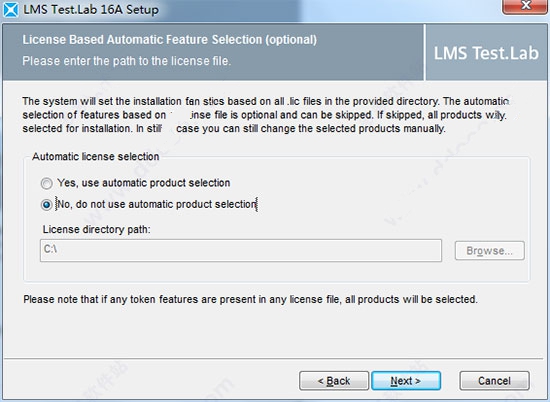Image resolution: width=550 pixels, height=402 pixels.
Task: Open the Browse... folder chooser button
Action: pos(490,250)
